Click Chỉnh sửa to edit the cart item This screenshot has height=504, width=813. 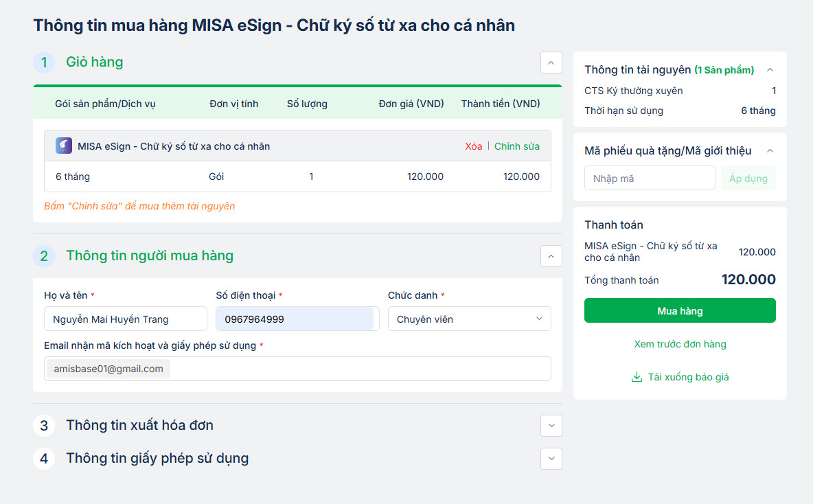[x=516, y=146]
